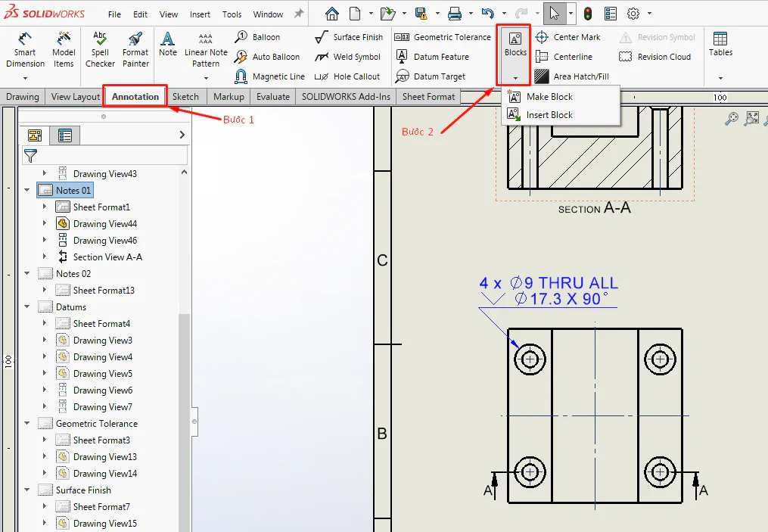Choose the Auto Balloon tool
Image resolution: width=768 pixels, height=532 pixels.
tap(267, 57)
